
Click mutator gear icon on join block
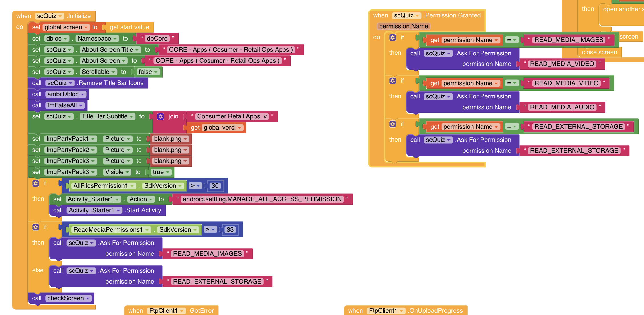(161, 116)
